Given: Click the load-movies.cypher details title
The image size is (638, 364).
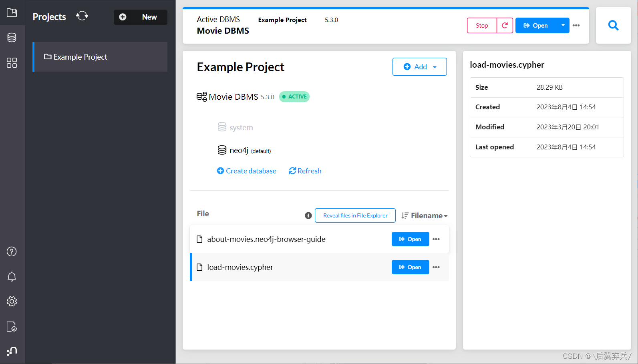Looking at the screenshot, I should [507, 65].
